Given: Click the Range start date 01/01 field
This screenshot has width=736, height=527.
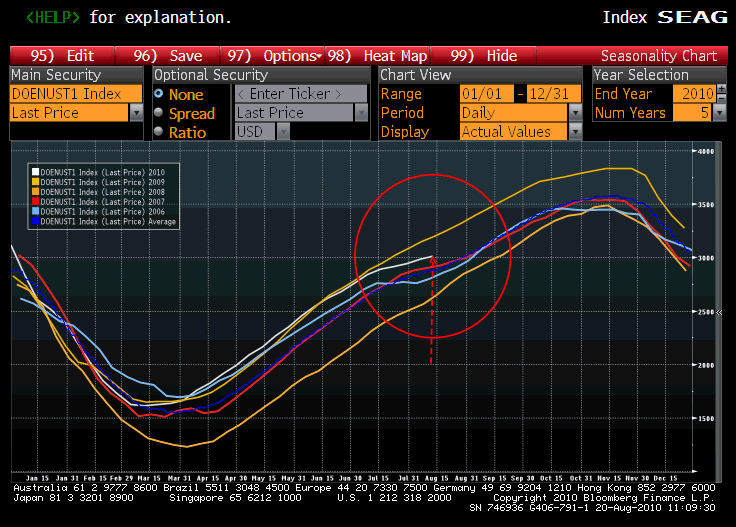Looking at the screenshot, I should pos(485,94).
